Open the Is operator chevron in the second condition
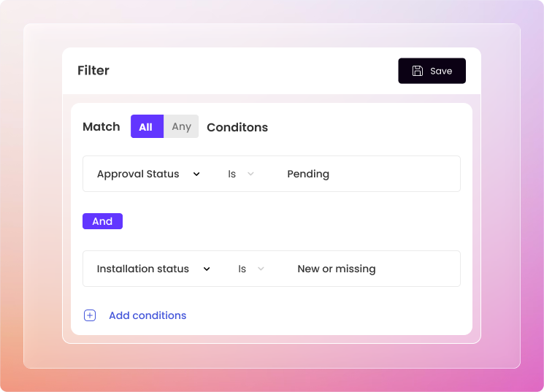Viewport: 544px width, 392px height. pyautogui.click(x=261, y=269)
